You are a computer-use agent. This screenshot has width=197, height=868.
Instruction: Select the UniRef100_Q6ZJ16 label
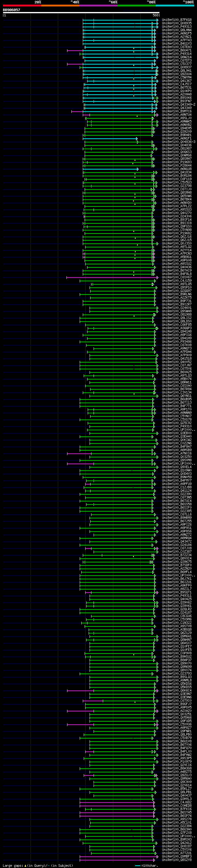177,236
